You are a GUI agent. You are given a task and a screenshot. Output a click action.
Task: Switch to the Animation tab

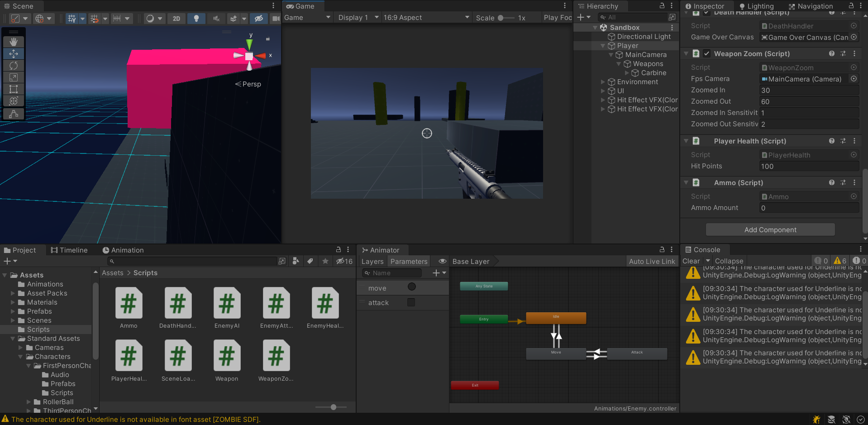(x=123, y=250)
